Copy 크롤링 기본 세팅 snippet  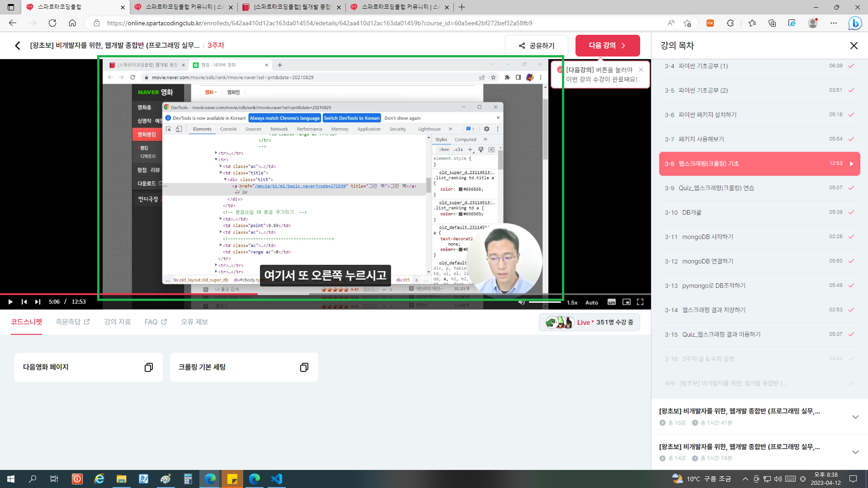(304, 367)
